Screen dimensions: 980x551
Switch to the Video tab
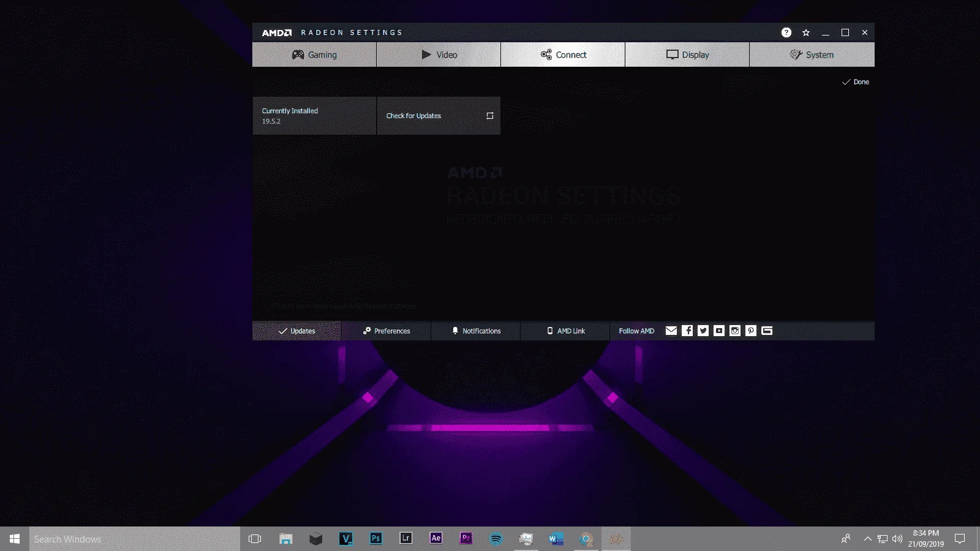[439, 54]
